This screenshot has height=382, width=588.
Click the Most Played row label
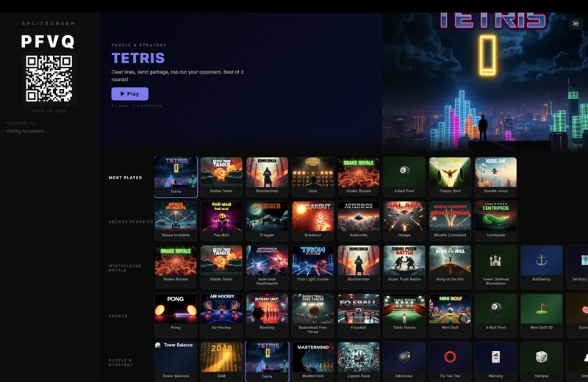[x=125, y=178]
